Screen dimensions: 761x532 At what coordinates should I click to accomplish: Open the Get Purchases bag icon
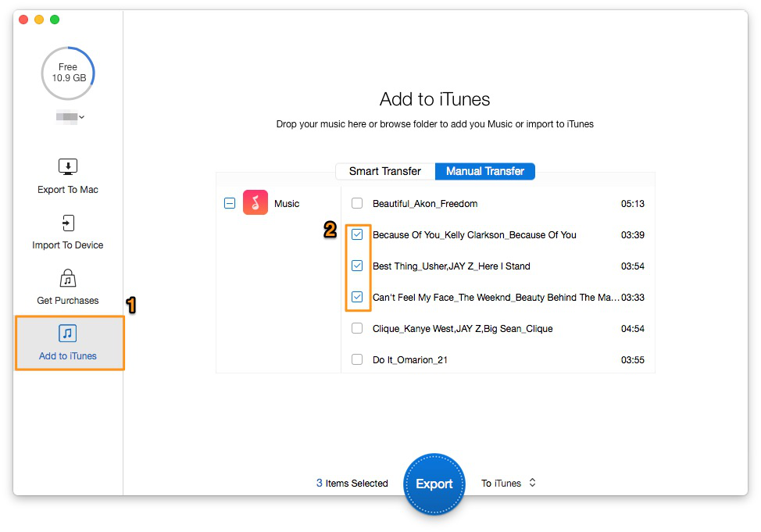coord(68,279)
